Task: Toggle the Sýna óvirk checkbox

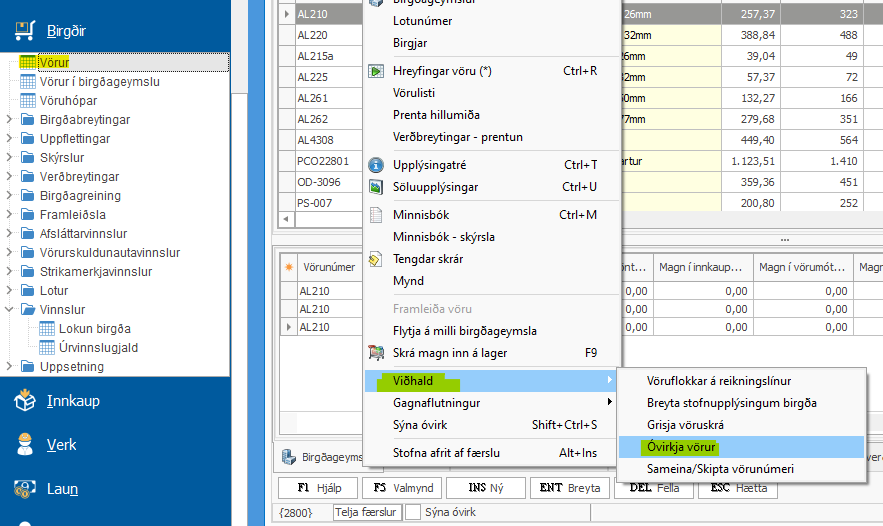Action: coord(412,513)
